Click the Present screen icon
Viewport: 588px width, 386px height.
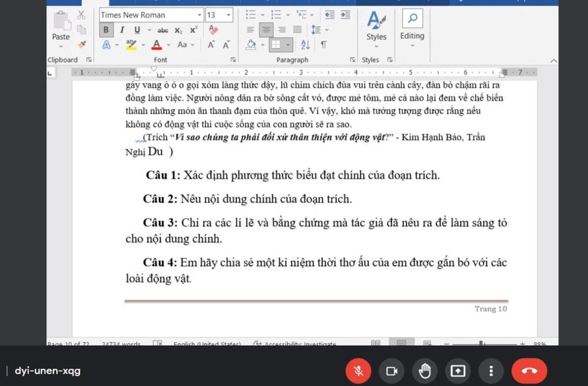click(458, 371)
